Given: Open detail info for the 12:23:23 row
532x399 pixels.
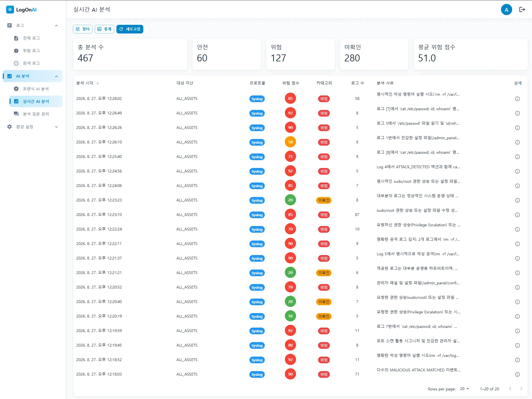Looking at the screenshot, I should 517,200.
